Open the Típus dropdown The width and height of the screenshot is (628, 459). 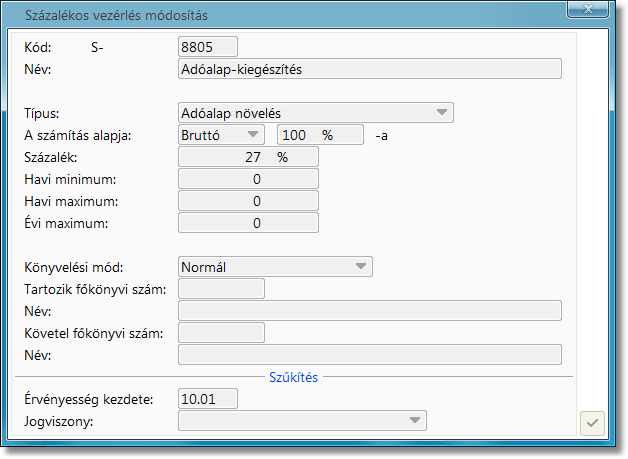point(315,113)
